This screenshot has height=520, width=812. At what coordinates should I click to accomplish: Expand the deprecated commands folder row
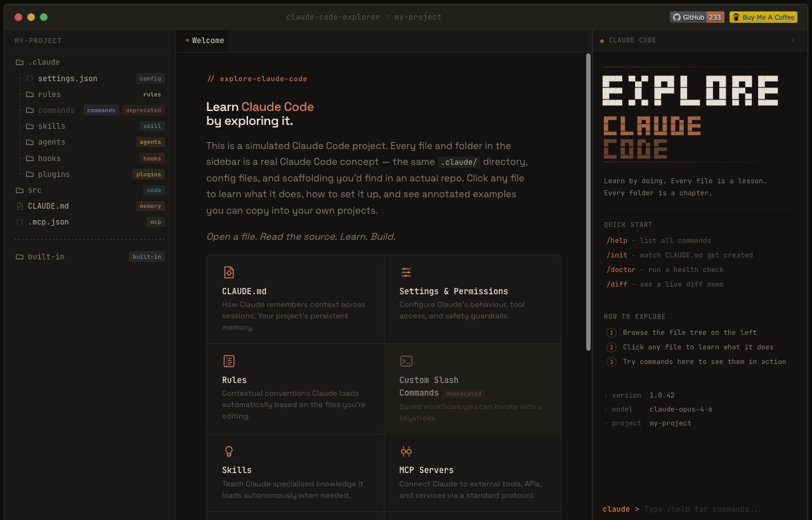89,110
